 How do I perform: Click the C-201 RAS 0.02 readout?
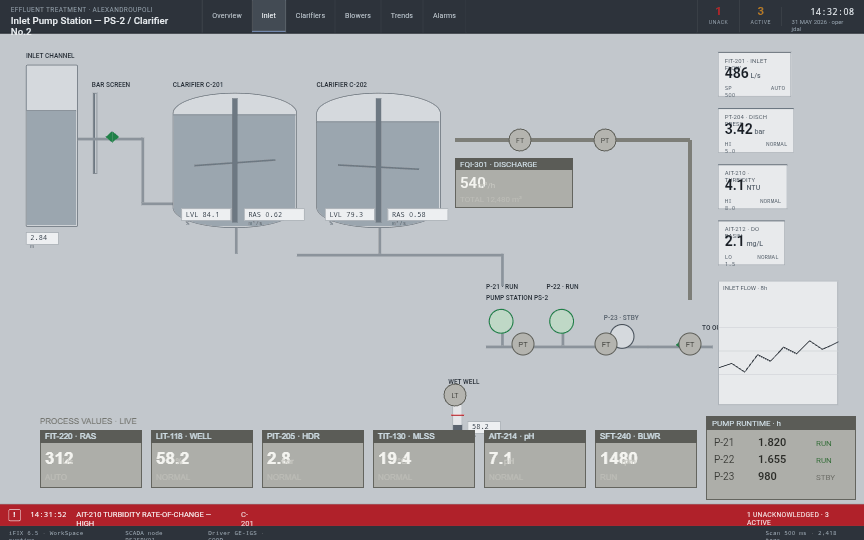coord(274,214)
